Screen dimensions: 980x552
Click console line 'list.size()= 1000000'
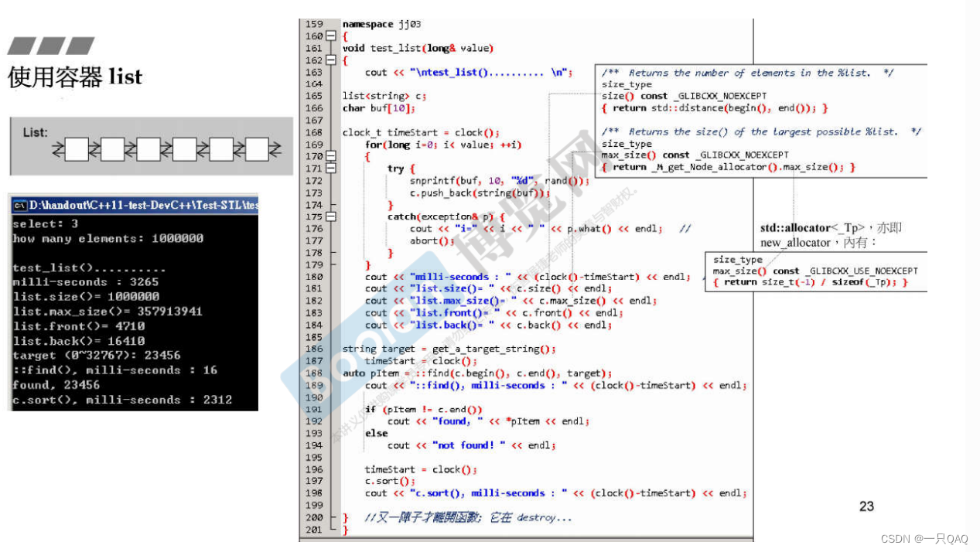(x=86, y=297)
